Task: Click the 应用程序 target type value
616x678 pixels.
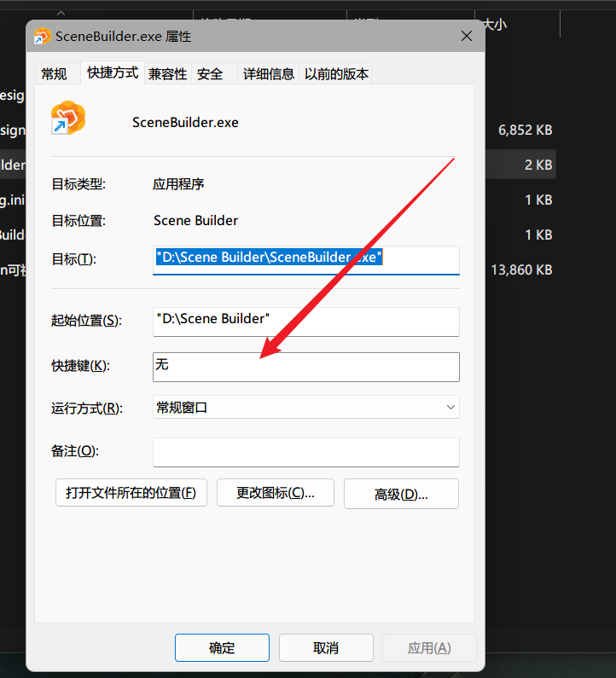Action: (x=178, y=184)
